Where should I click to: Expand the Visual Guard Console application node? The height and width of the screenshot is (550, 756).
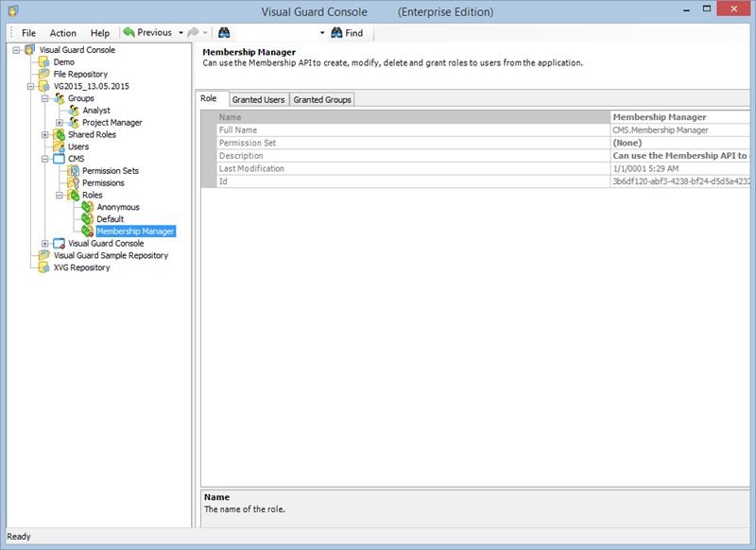45,244
